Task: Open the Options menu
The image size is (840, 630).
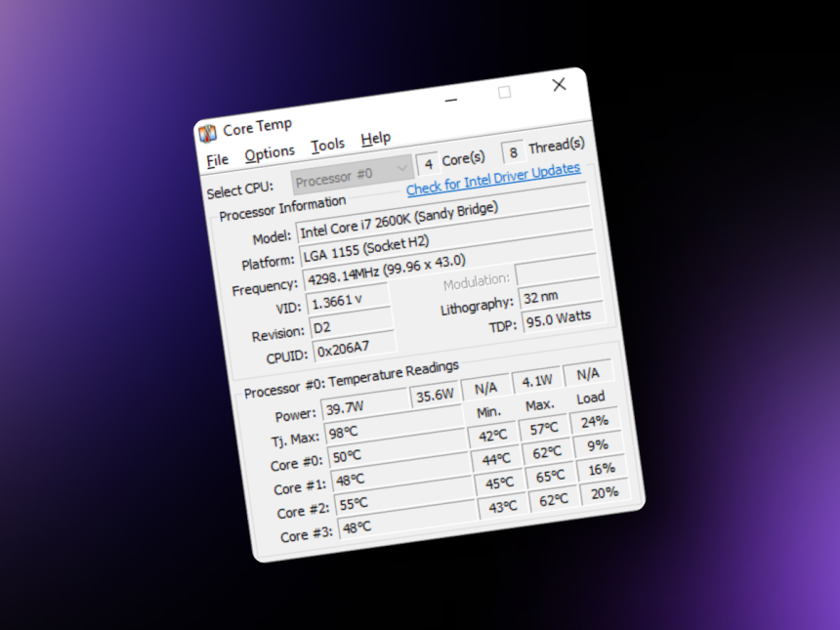Action: pyautogui.click(x=270, y=151)
